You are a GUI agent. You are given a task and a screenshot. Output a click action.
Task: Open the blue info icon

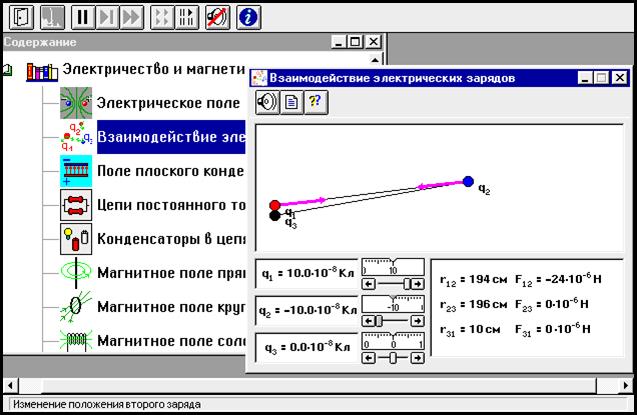coord(248,17)
